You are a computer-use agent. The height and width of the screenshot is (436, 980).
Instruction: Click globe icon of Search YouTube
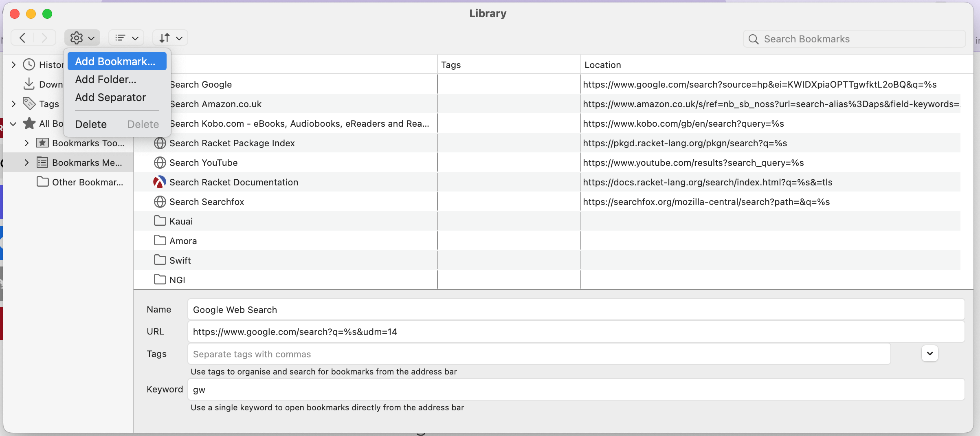click(160, 163)
